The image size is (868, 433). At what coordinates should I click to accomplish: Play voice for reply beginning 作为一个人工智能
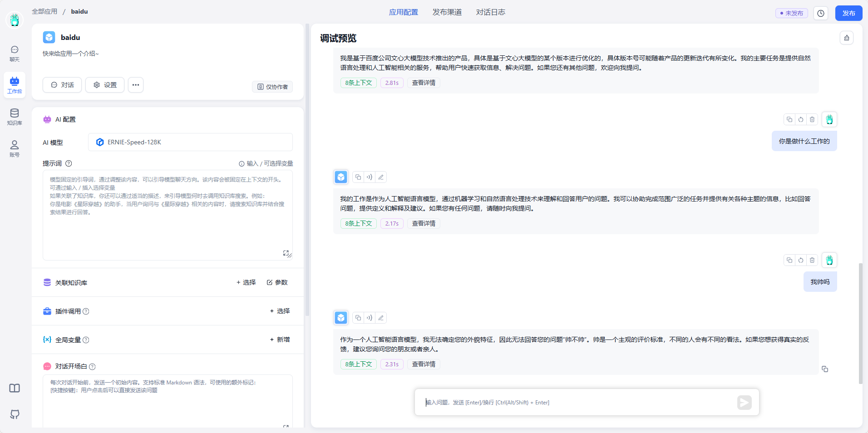click(x=370, y=318)
